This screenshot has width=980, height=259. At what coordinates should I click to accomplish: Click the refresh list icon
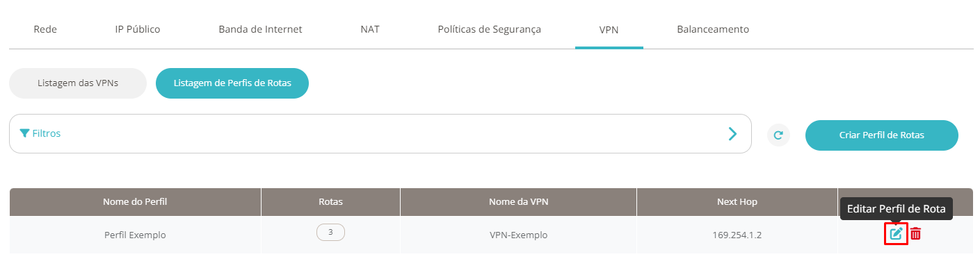click(x=778, y=135)
